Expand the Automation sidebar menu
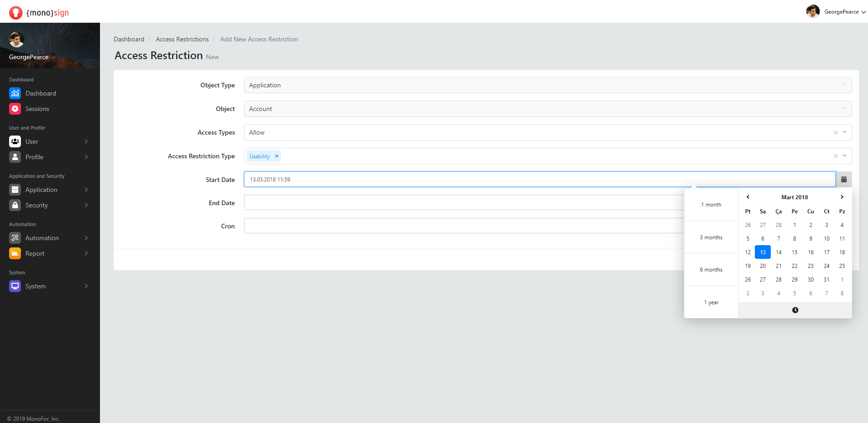The height and width of the screenshot is (423, 868). (x=49, y=238)
